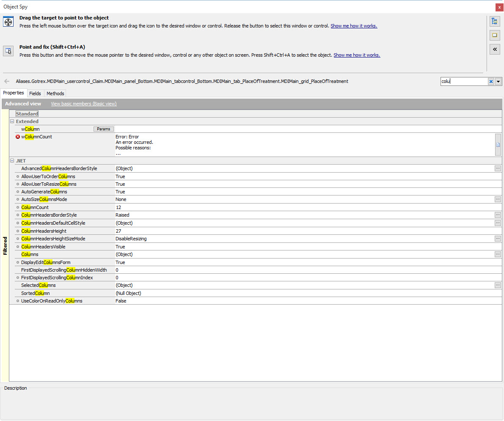Click the object tree hierarchy icon

(494, 21)
